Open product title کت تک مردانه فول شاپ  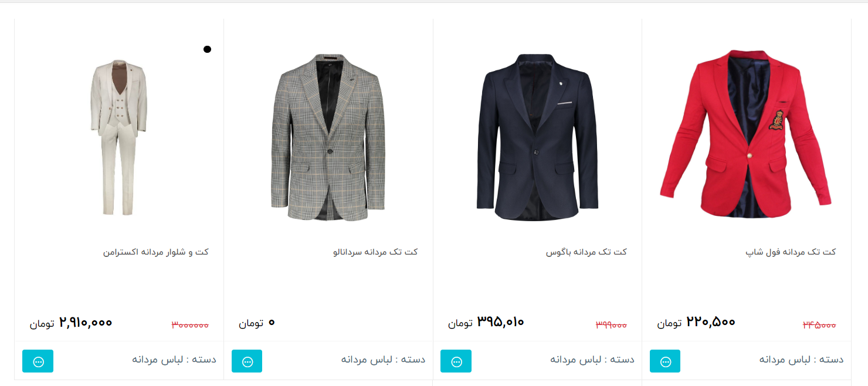coord(791,252)
